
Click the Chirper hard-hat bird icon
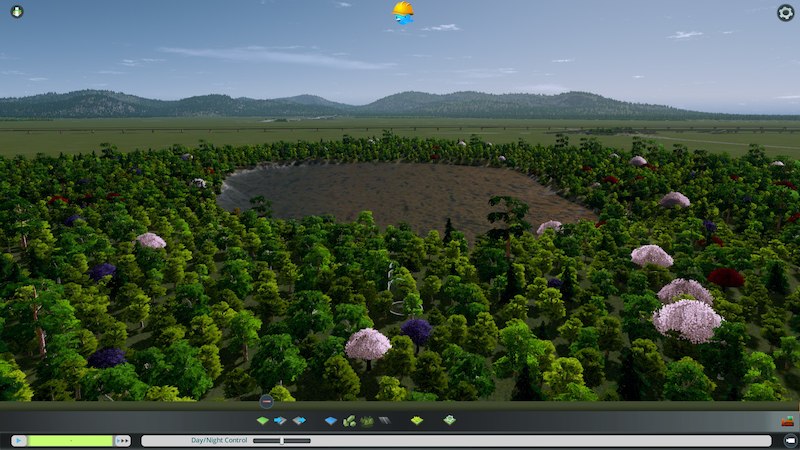[403, 13]
